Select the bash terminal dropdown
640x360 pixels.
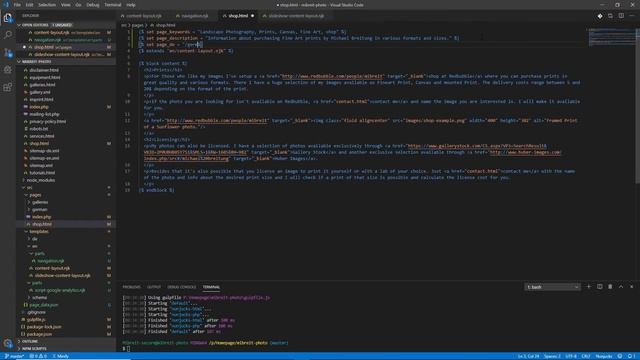[x=552, y=287]
